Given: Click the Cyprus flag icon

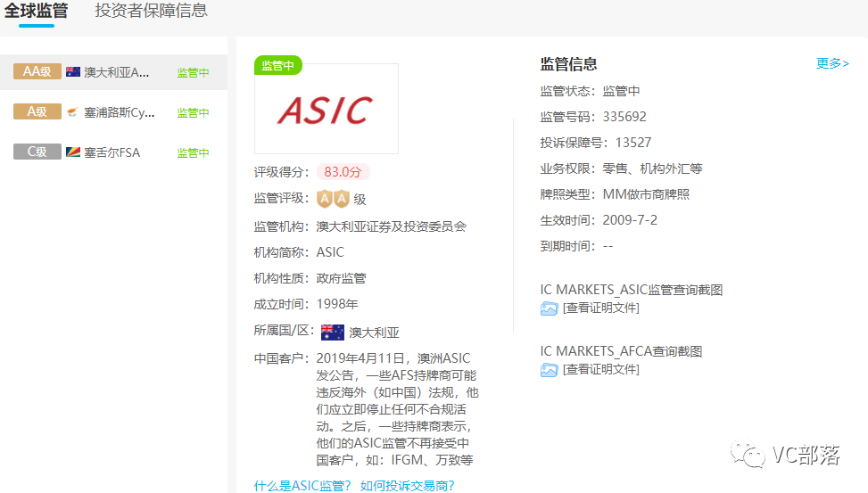Looking at the screenshot, I should point(72,112).
